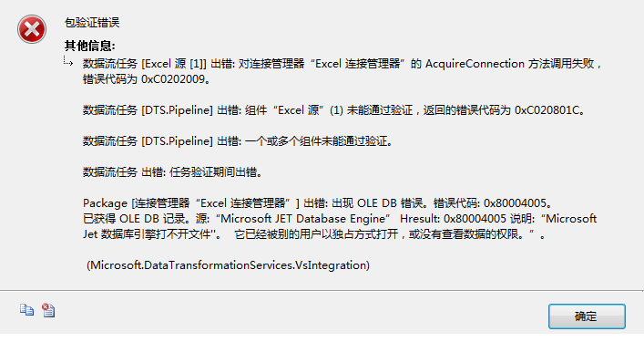Click the red error X icon
644x342 pixels.
click(x=32, y=29)
